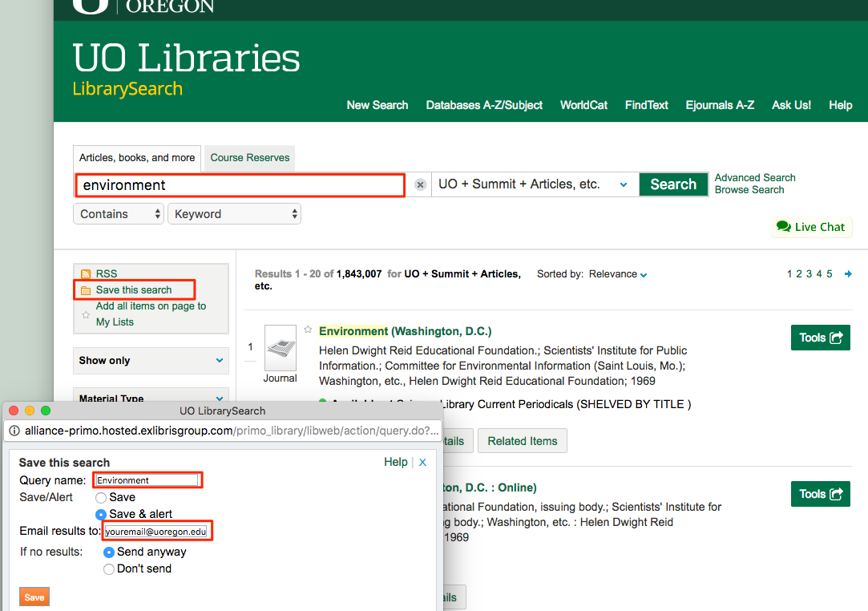Go to results page 4

coord(819,273)
